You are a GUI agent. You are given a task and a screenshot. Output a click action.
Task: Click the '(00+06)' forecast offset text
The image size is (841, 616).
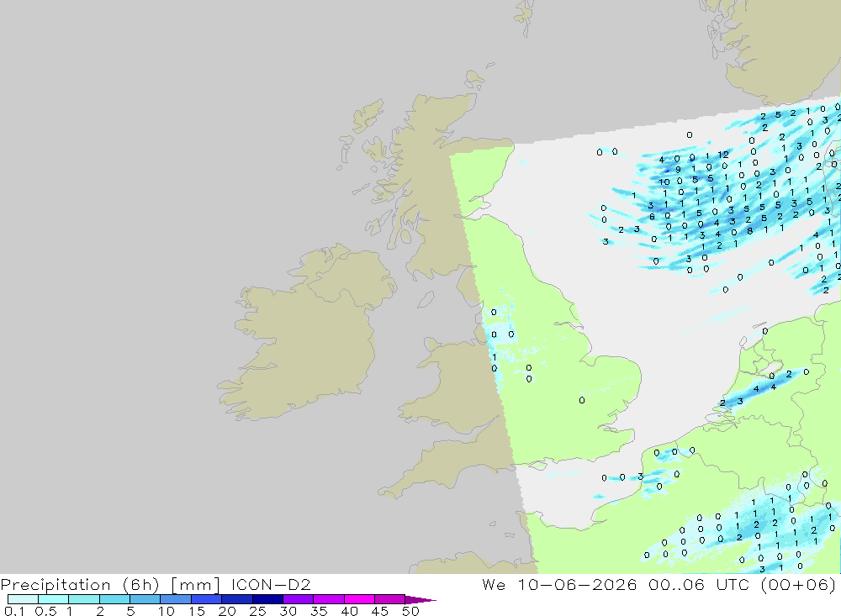coord(798,584)
